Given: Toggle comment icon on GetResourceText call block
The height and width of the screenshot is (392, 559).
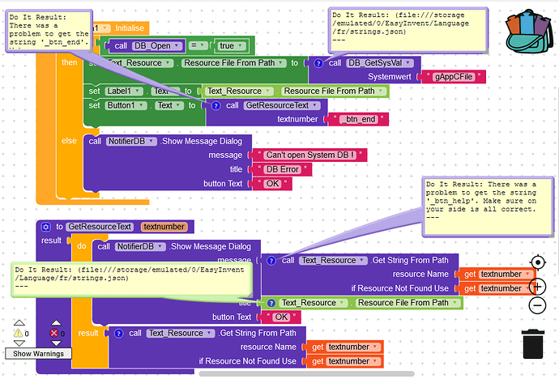Looking at the screenshot, I should 215,106.
